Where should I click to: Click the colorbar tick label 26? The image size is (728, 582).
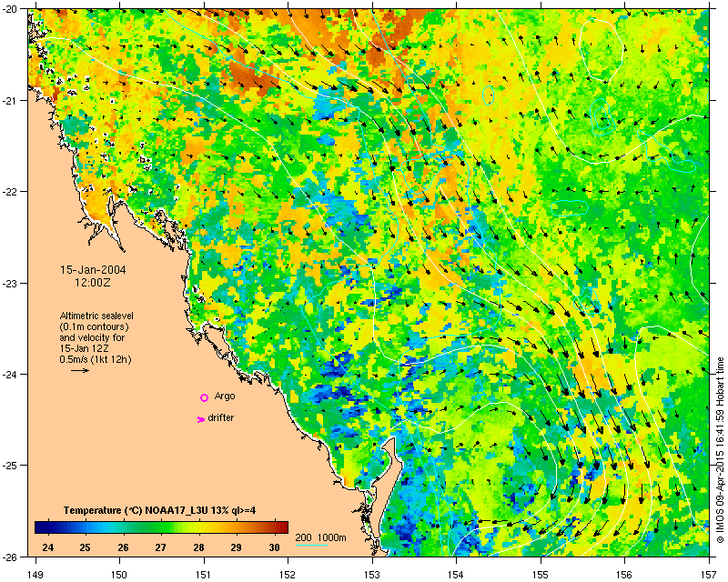coord(123,547)
